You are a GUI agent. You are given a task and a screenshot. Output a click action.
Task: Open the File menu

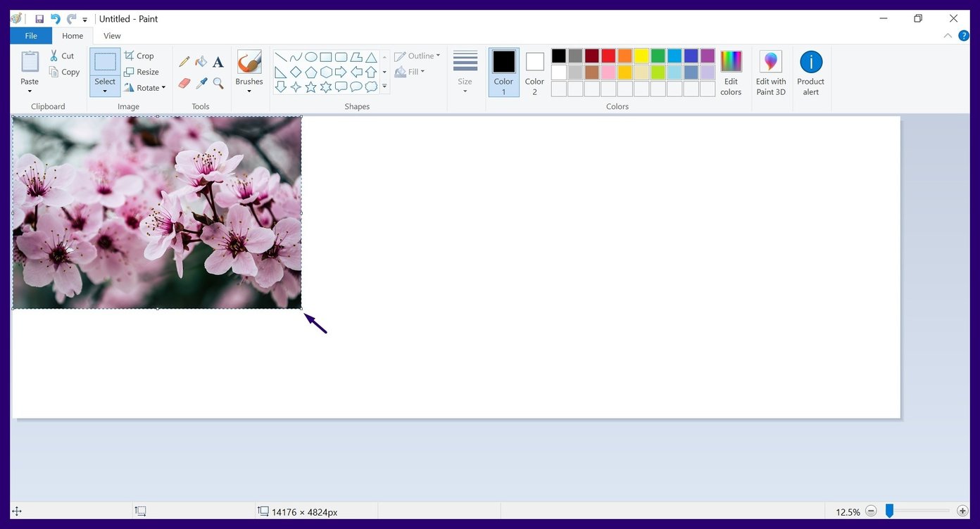pos(31,35)
